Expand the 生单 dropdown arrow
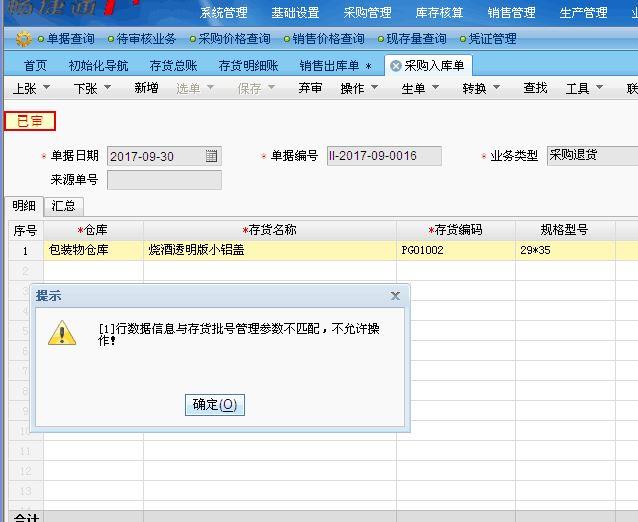Viewport: 638px width, 522px height. 435,87
